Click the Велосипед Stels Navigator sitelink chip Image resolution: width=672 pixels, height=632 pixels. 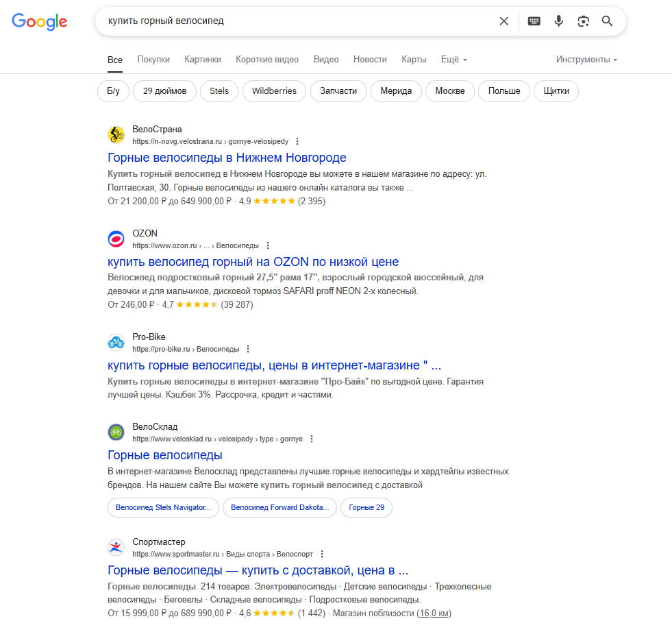pyautogui.click(x=162, y=507)
